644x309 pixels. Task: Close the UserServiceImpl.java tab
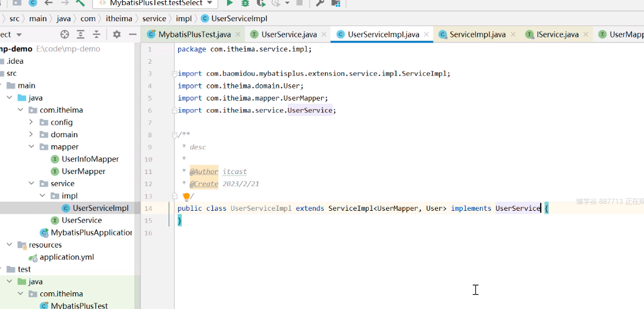point(426,34)
